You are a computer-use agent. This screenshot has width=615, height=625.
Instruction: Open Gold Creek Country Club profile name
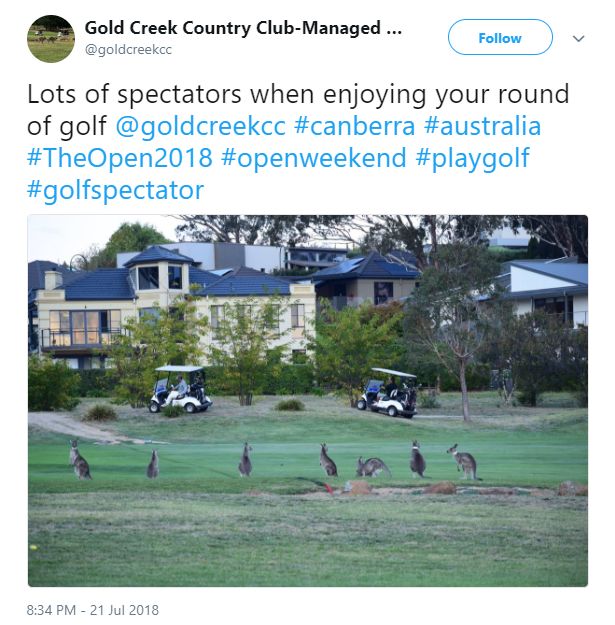(x=243, y=28)
